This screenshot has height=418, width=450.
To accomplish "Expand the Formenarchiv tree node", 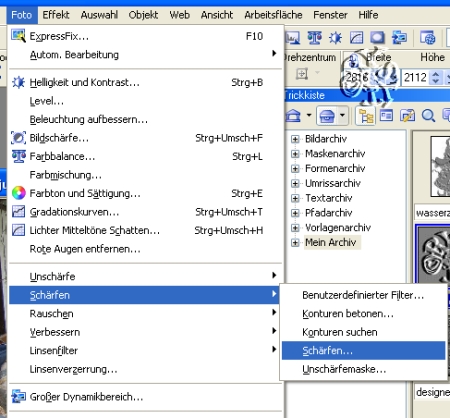I will [295, 168].
